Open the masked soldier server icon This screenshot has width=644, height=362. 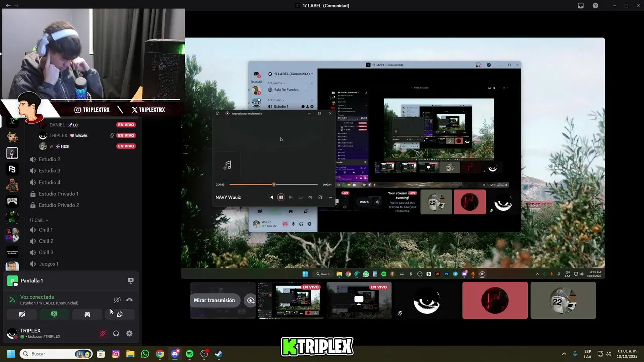(x=12, y=186)
